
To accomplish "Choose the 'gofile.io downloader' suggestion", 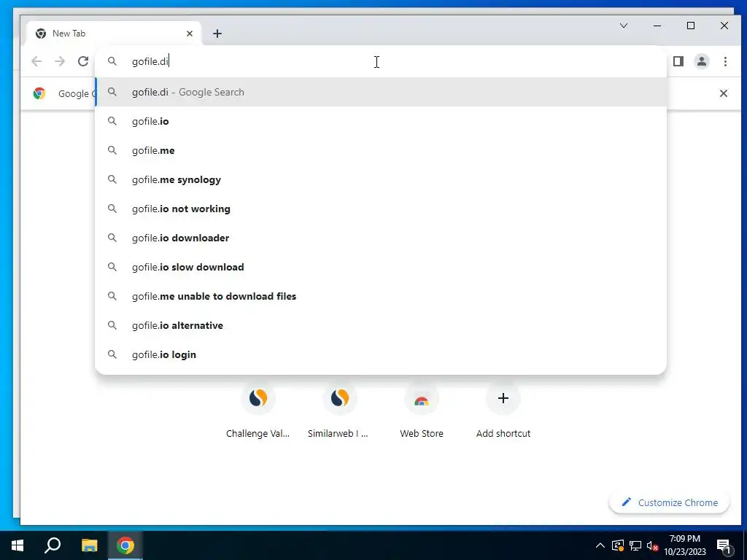I will (381, 238).
